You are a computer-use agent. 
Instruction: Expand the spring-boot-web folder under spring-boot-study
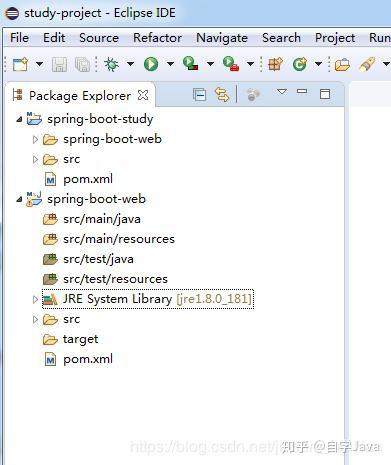click(35, 139)
